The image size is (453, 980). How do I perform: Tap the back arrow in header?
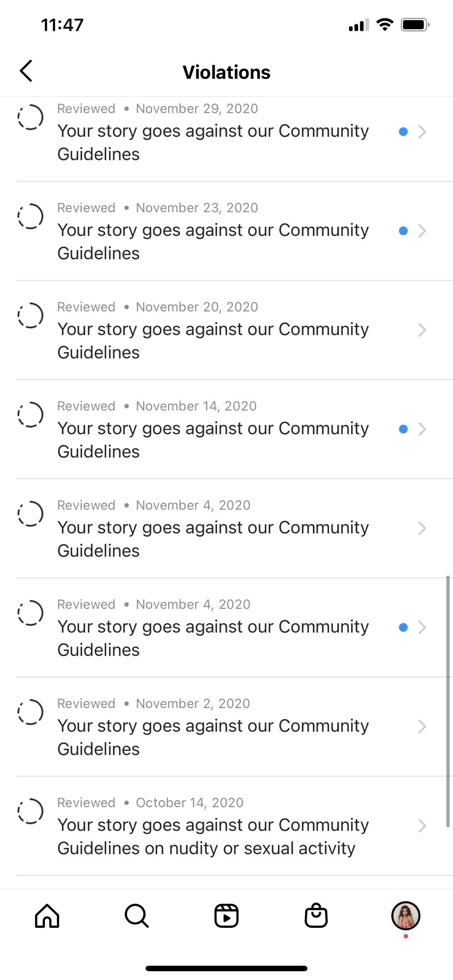tap(26, 71)
